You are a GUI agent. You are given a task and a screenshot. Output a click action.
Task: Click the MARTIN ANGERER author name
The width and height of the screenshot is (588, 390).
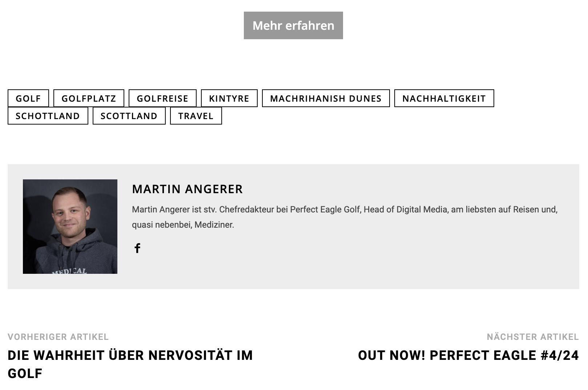(188, 189)
